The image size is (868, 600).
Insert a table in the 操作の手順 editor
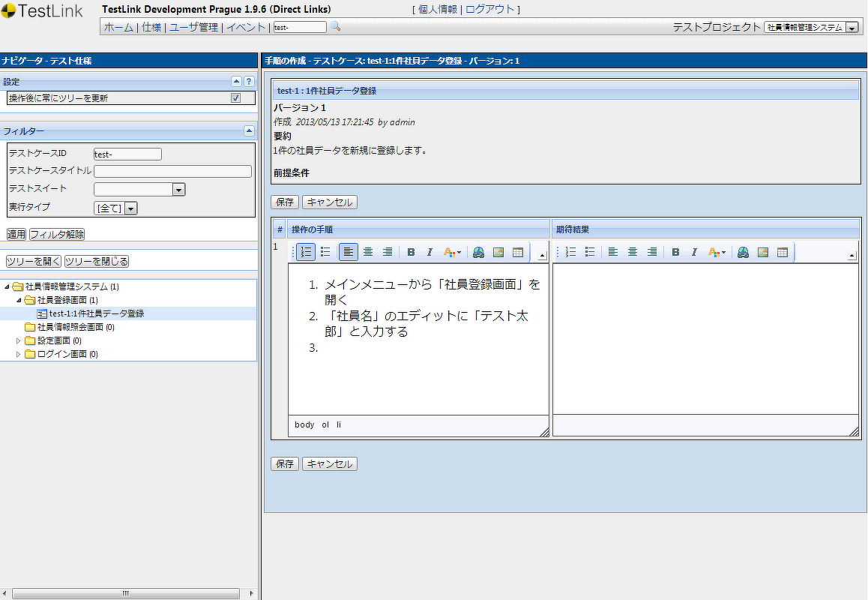click(x=517, y=252)
